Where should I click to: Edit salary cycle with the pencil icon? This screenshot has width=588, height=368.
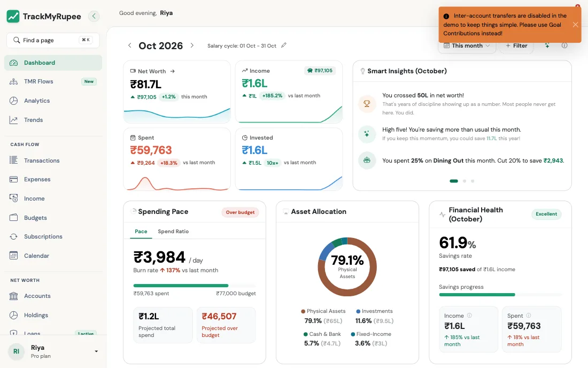[284, 45]
